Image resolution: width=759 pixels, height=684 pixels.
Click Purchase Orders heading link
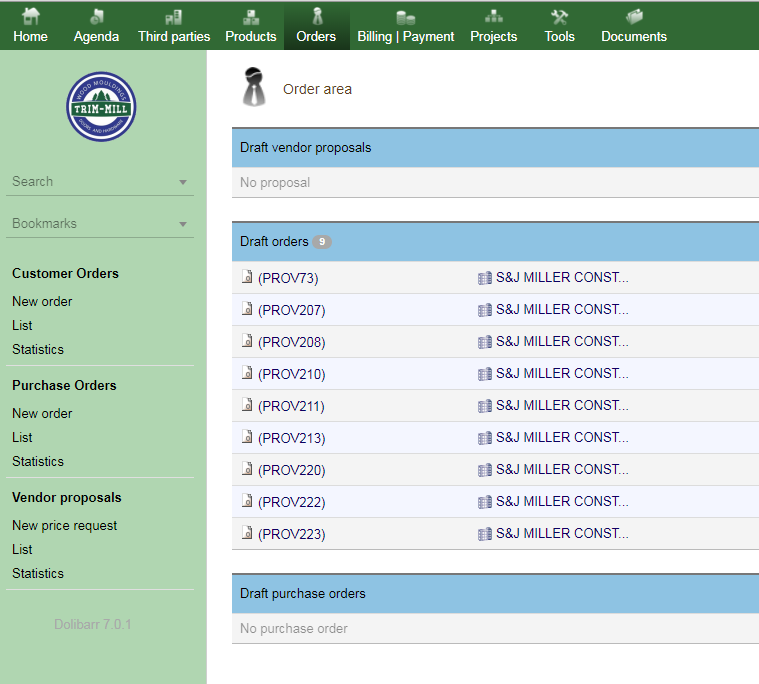(x=64, y=386)
